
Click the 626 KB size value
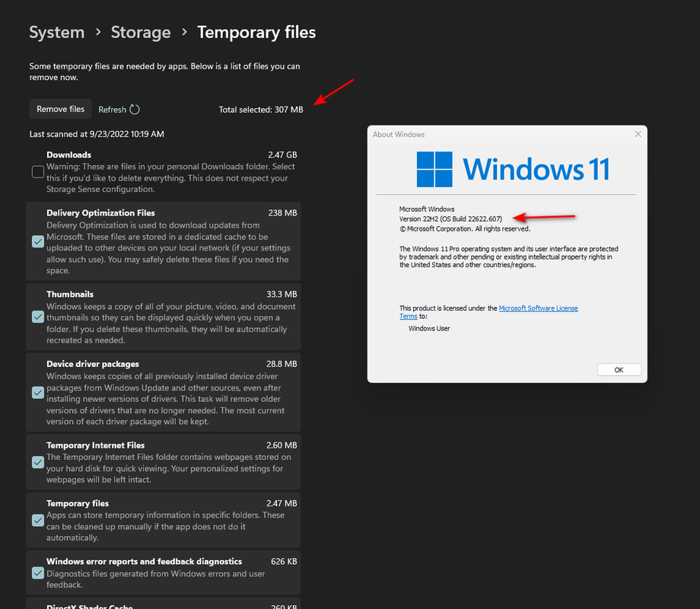284,561
